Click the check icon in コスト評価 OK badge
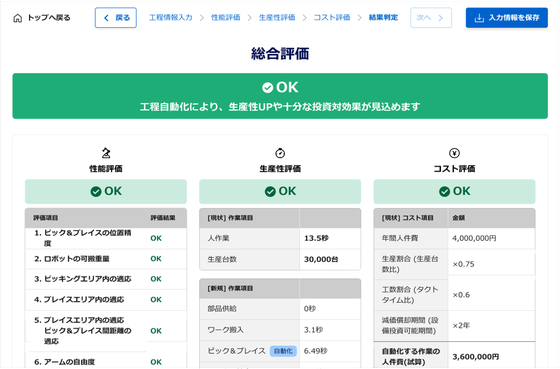This screenshot has height=369, width=560. pos(444,191)
